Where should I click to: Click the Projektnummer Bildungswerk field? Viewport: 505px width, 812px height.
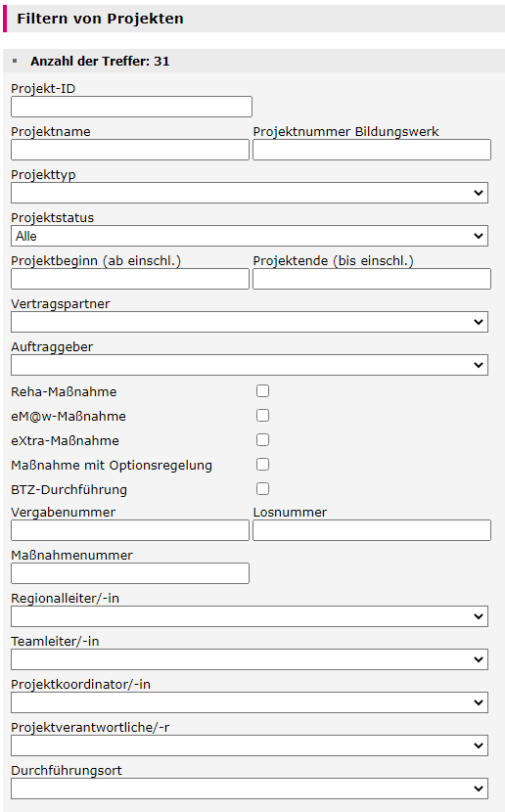372,150
